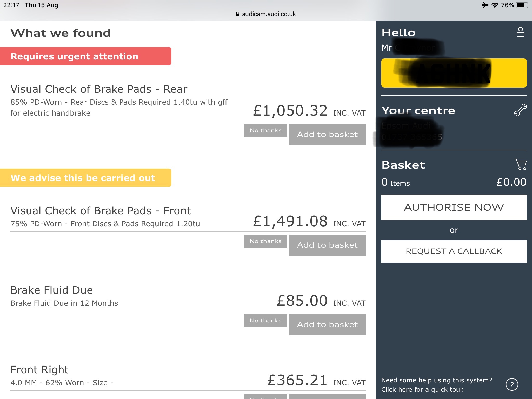Screen dimensions: 532x399
Task: Select No thanks for Brake Fluid
Action: point(265,321)
